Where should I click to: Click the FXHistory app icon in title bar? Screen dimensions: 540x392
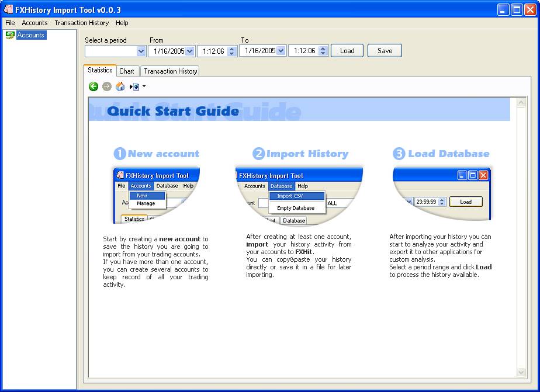(x=8, y=9)
